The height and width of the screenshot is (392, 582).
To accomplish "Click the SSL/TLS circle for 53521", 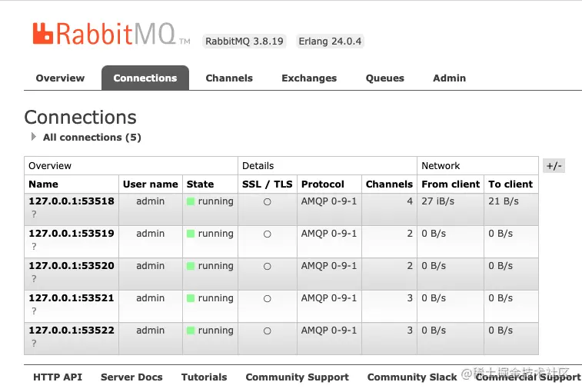I will [268, 299].
